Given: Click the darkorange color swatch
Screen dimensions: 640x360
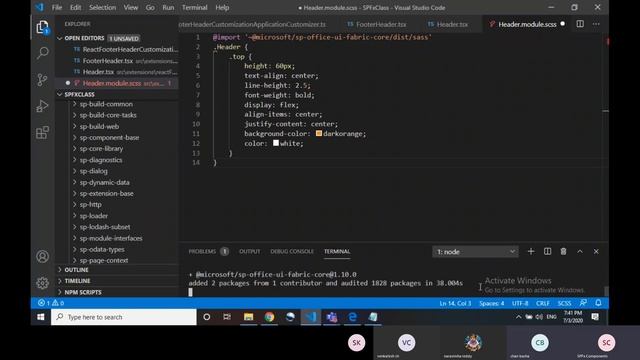Looking at the screenshot, I should tap(319, 133).
